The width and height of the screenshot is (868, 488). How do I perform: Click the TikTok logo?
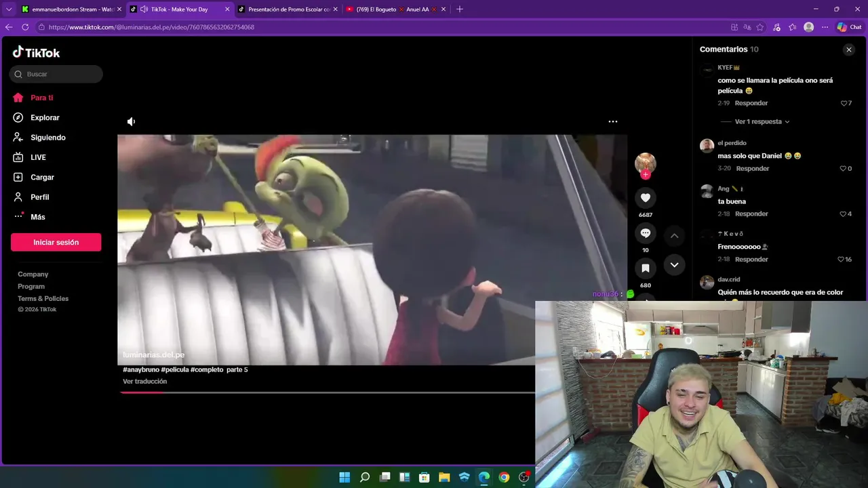coord(36,52)
